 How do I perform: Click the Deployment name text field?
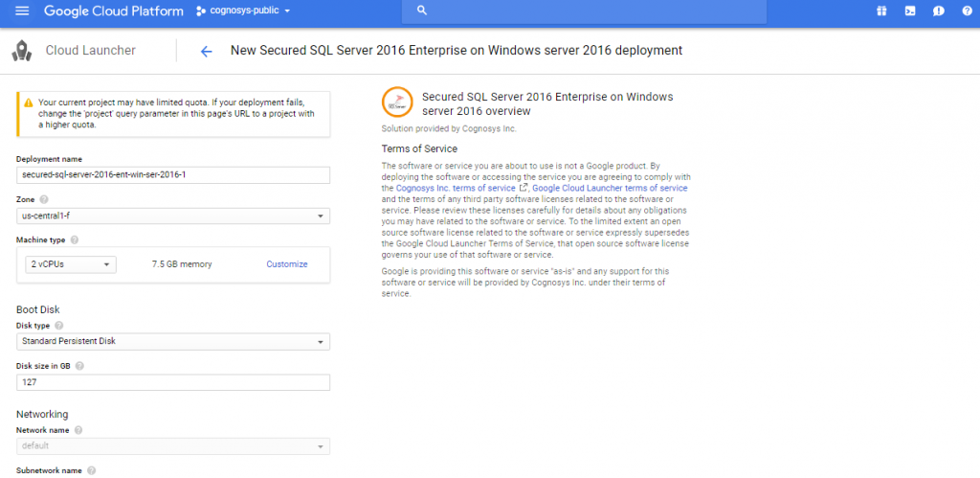(173, 175)
